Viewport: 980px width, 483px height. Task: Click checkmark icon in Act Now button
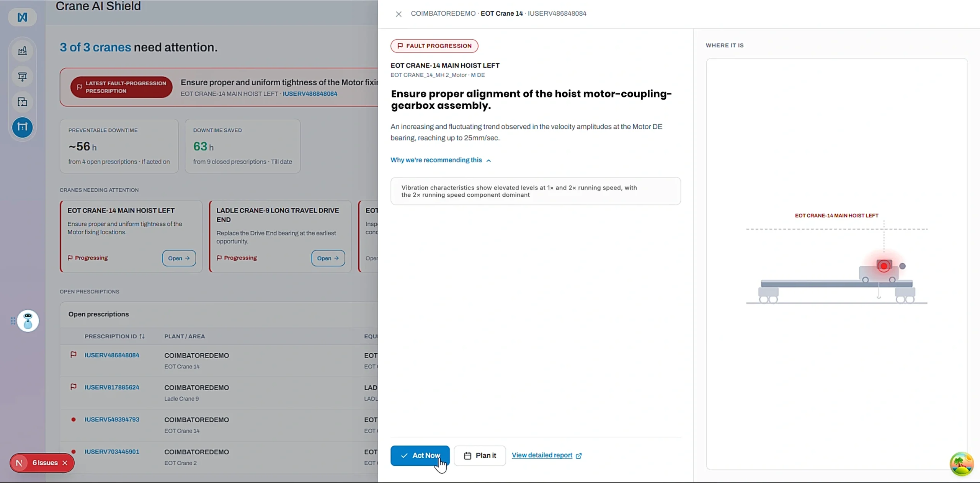pos(404,455)
